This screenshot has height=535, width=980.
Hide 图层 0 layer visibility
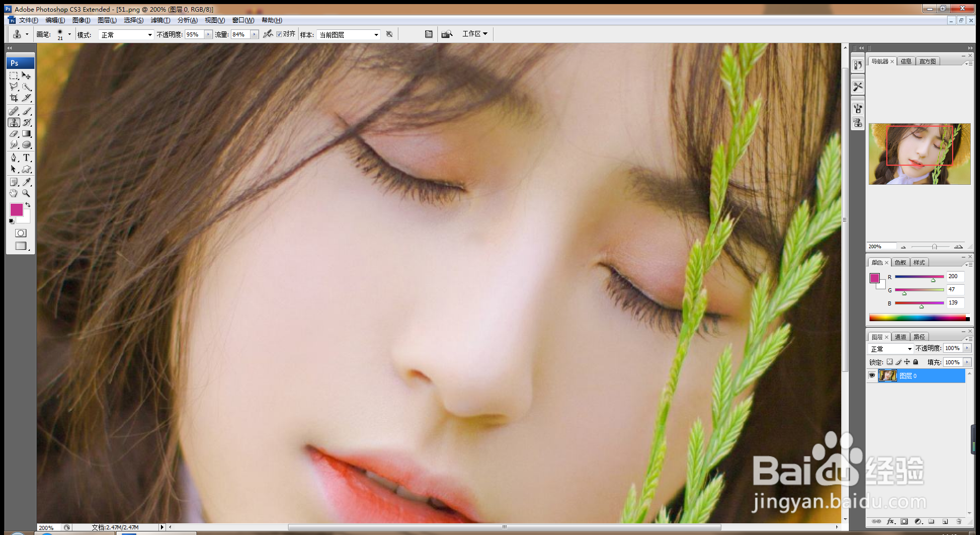(872, 375)
